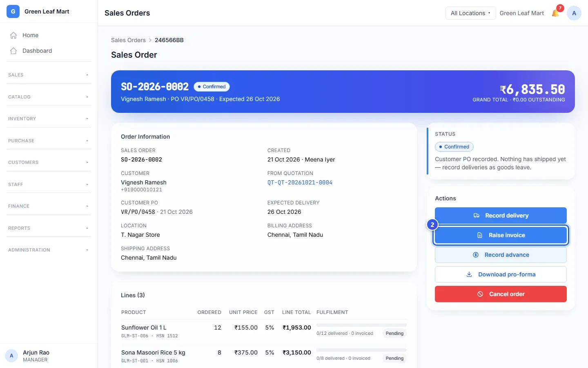This screenshot has width=588, height=368.
Task: Expand the Purchase sidebar section
Action: (49, 141)
